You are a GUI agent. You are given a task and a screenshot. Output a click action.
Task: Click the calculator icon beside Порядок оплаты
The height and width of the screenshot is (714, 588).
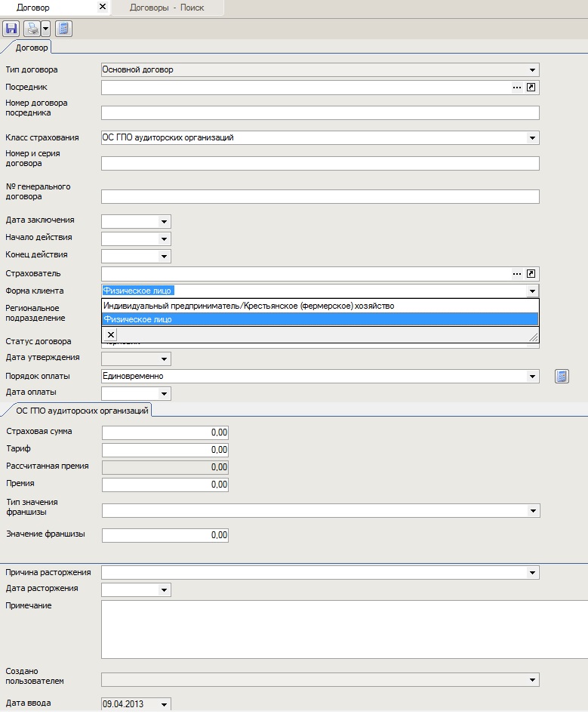(561, 376)
